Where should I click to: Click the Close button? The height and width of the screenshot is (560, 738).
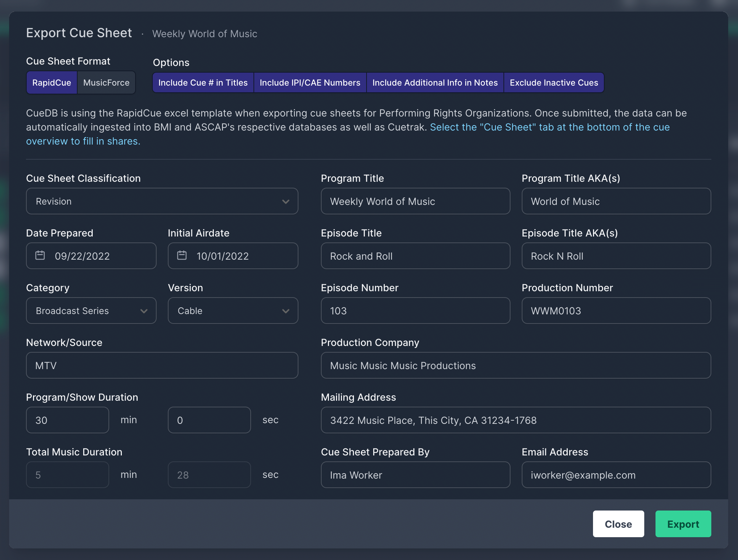coord(619,524)
